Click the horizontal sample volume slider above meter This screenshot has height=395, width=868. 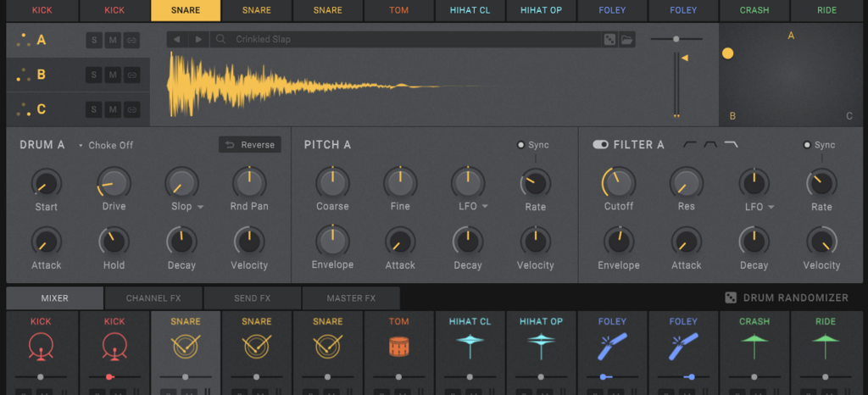[676, 39]
